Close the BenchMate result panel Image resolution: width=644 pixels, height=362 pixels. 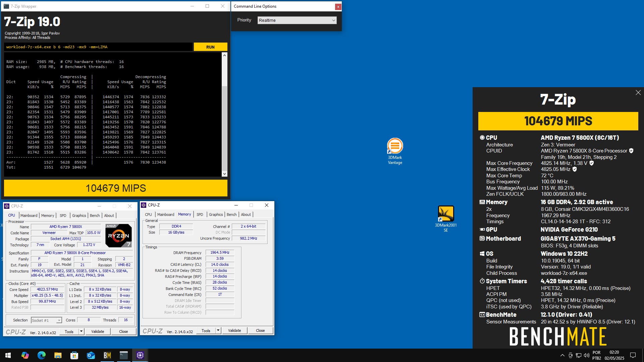(638, 93)
